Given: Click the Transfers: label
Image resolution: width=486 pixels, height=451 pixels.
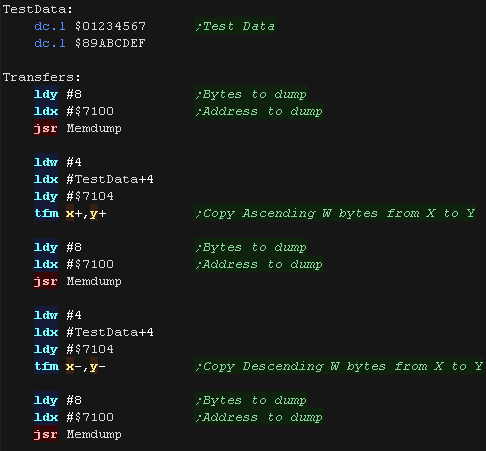Looking at the screenshot, I should (42, 77).
